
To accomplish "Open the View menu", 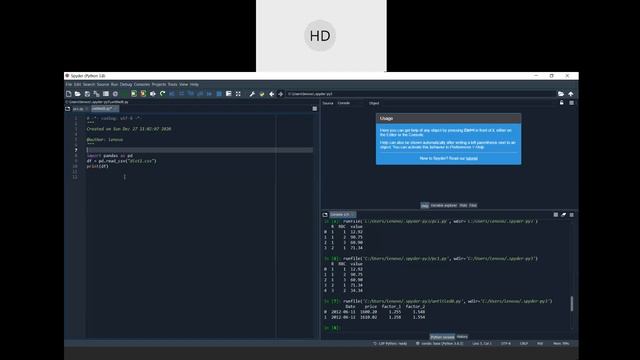I will 184,84.
